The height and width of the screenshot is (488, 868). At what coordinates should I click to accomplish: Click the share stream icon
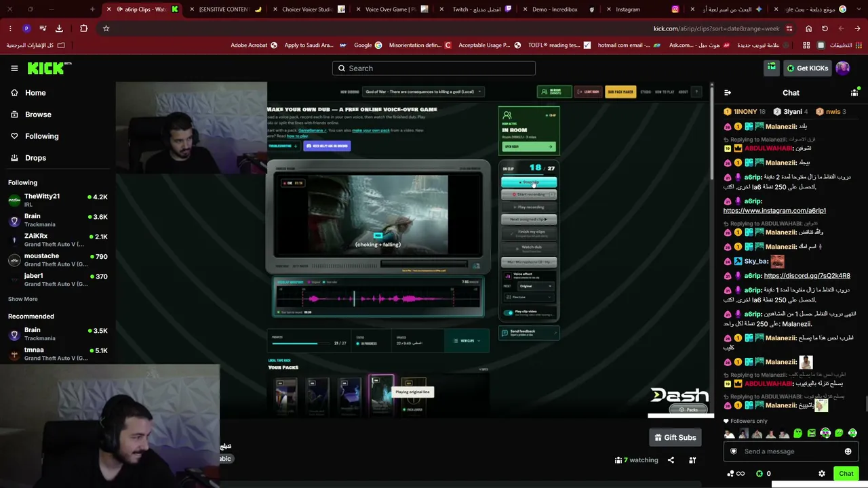click(x=671, y=460)
